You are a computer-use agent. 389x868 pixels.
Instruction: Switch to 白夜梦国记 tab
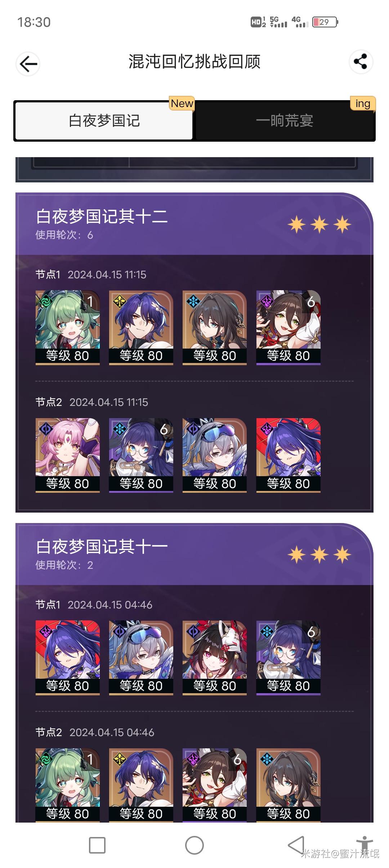tap(104, 121)
